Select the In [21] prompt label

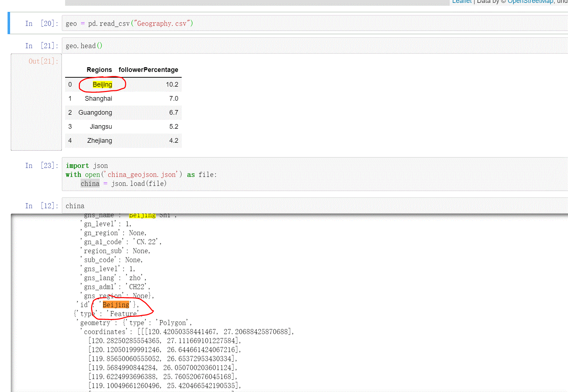42,46
